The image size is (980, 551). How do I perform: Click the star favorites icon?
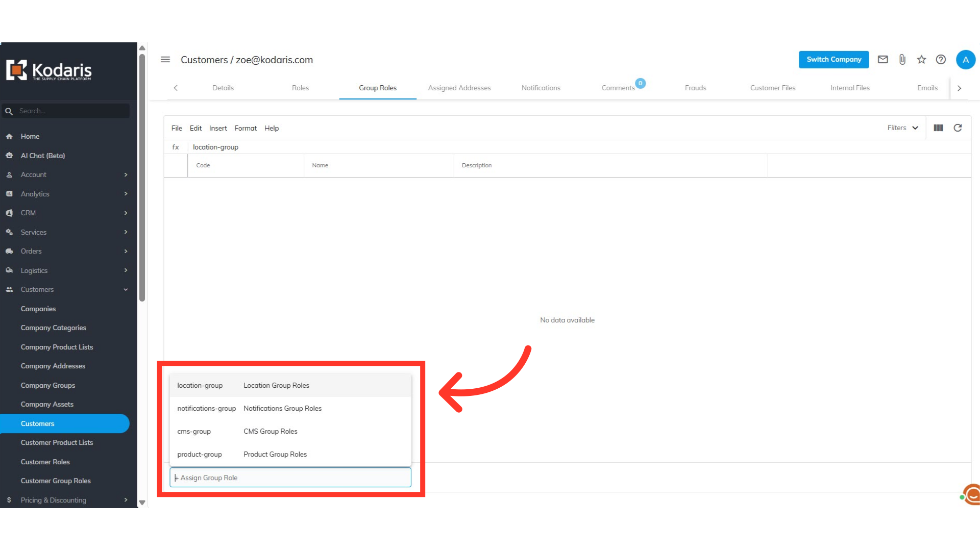(x=921, y=60)
